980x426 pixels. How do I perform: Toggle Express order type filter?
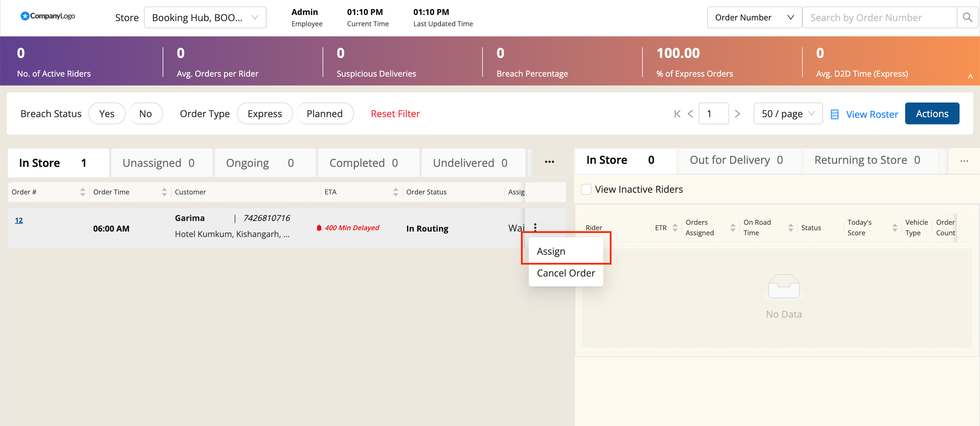pos(264,114)
